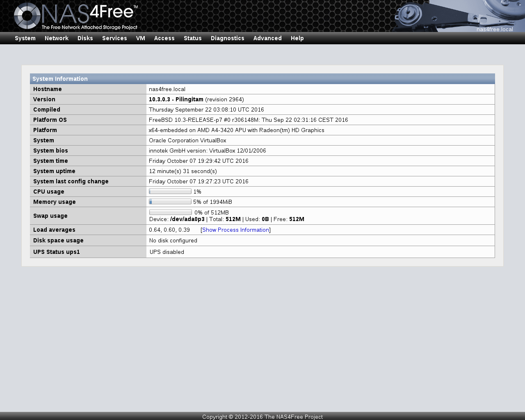Viewport: 525px width, 420px height.
Task: Click the copyright footer text
Action: [262, 417]
